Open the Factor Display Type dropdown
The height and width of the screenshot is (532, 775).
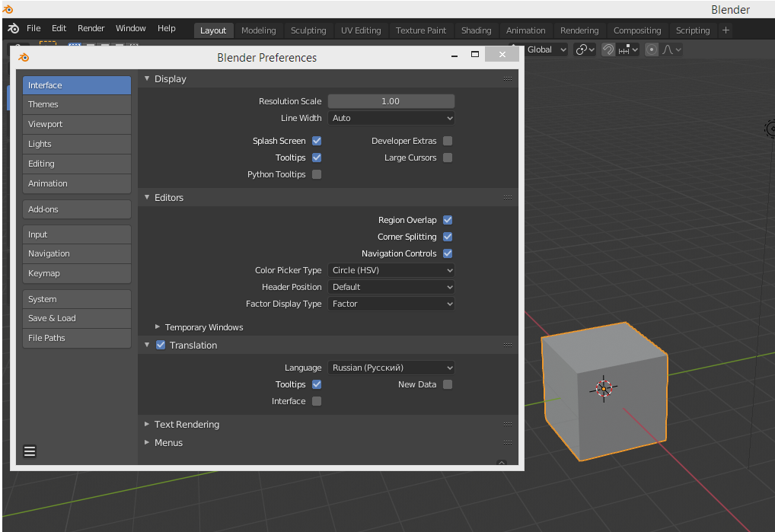pyautogui.click(x=391, y=304)
